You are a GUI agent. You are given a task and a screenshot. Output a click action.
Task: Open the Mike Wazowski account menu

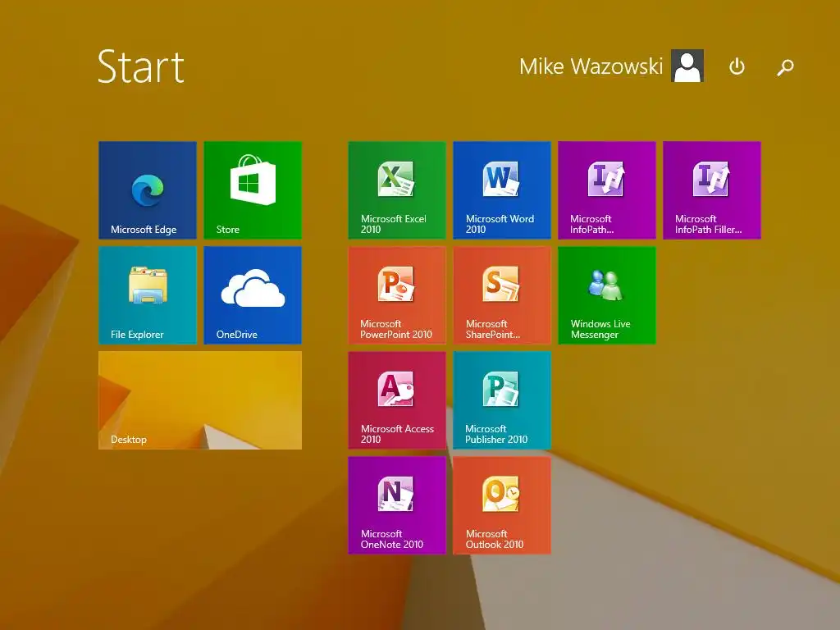(x=591, y=66)
